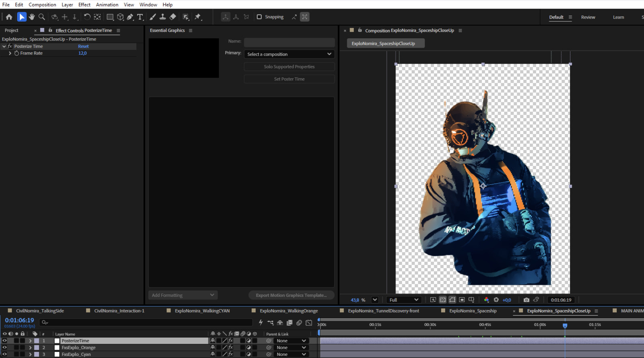Go to Home screen icon in toolbar

9,17
